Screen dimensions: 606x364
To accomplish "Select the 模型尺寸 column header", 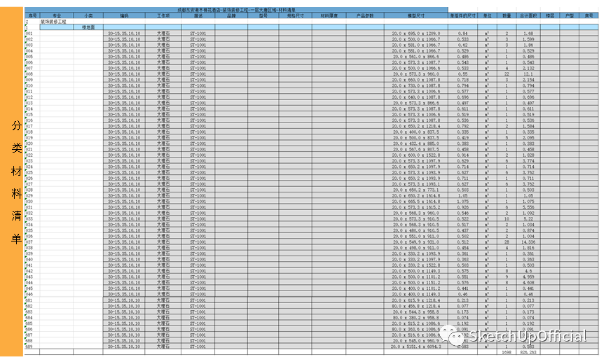I will pyautogui.click(x=415, y=14).
